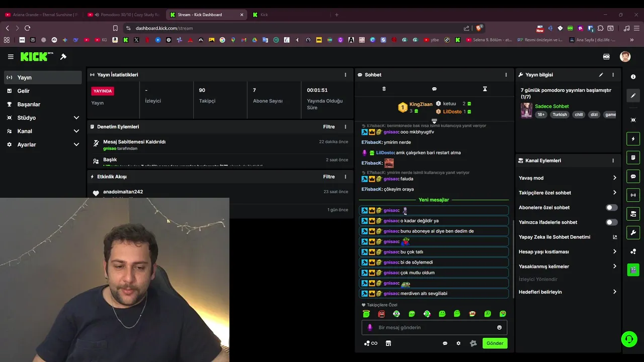Click the pencil widget in right sidebar
644x362 pixels.
coord(633,96)
